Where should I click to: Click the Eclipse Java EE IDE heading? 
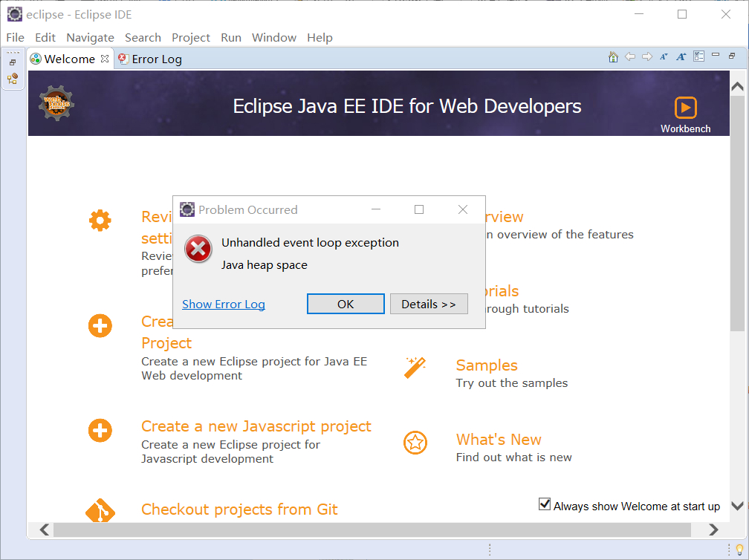[407, 106]
